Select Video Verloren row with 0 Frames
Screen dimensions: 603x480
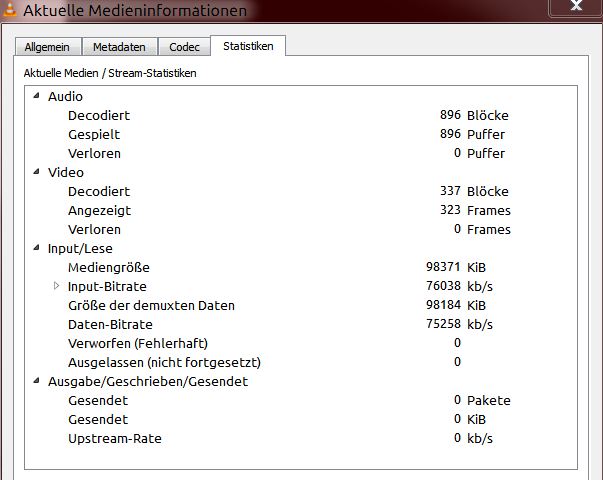click(x=301, y=230)
